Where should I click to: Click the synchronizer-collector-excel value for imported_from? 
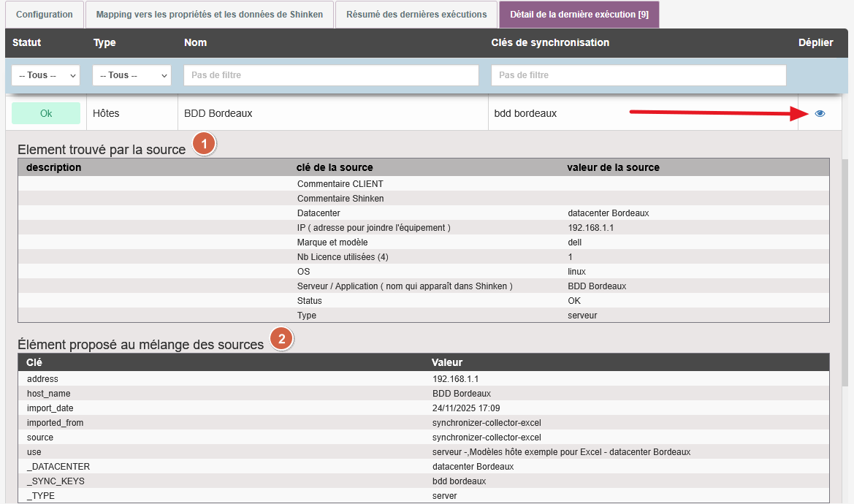pyautogui.click(x=487, y=423)
